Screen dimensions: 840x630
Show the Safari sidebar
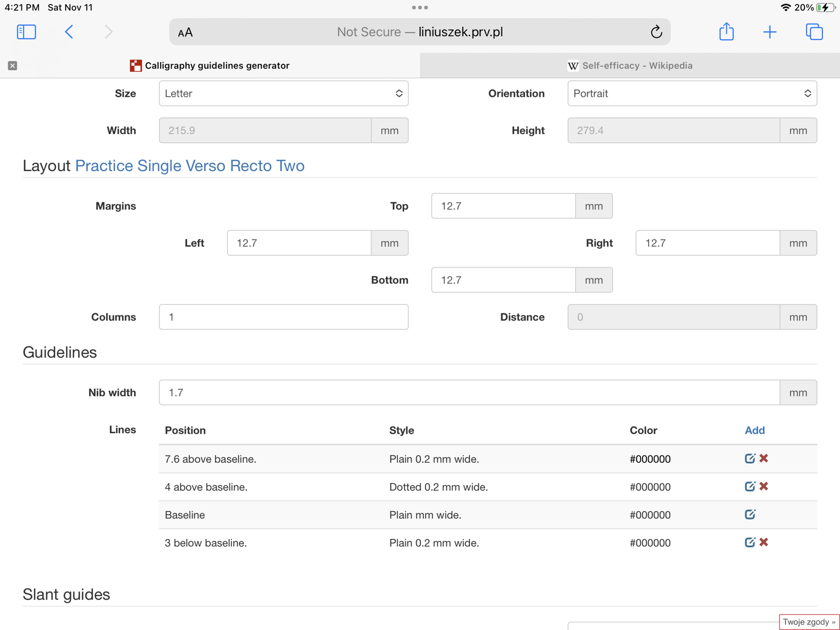[x=26, y=32]
